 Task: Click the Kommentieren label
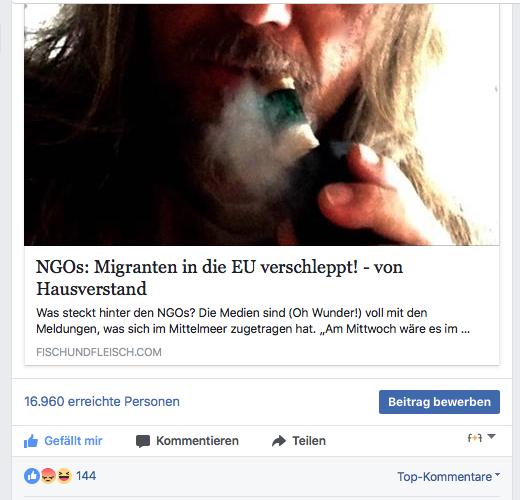tap(197, 441)
